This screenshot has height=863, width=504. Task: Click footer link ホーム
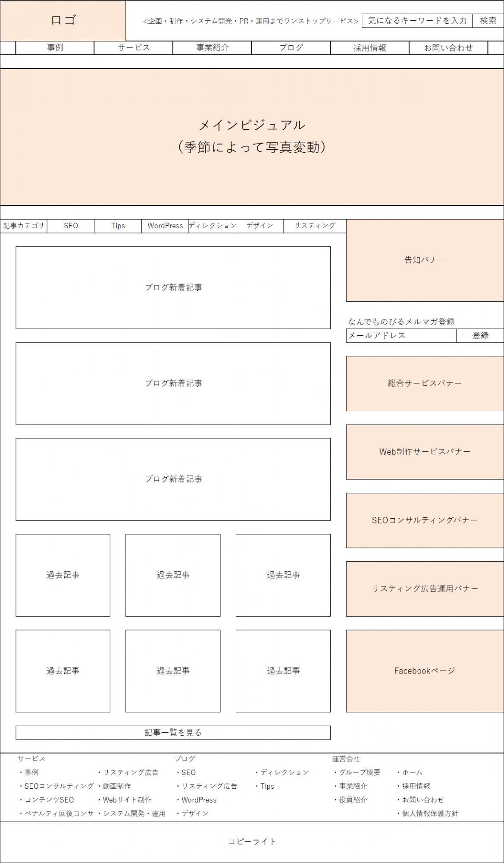click(409, 772)
